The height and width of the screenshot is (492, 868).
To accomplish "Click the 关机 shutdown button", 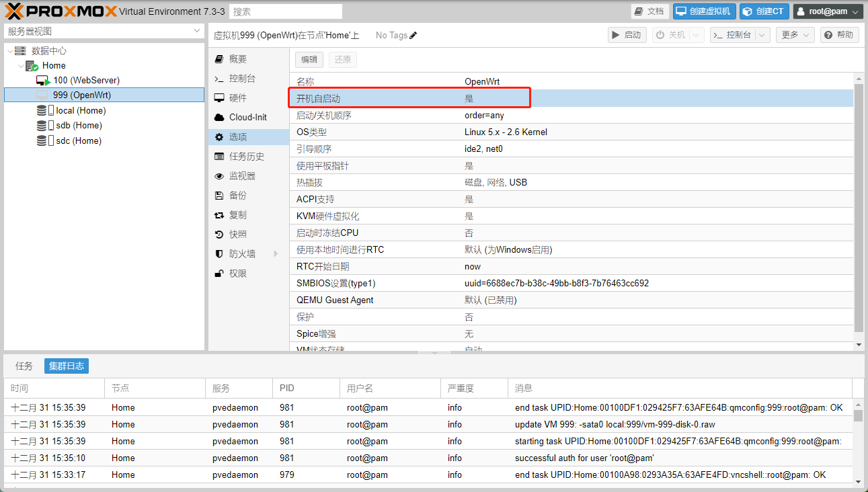I will [x=670, y=35].
